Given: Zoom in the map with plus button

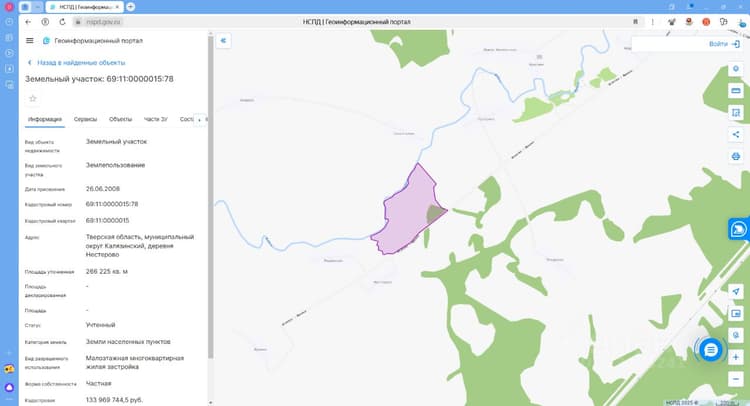Looking at the screenshot, I should (x=736, y=357).
